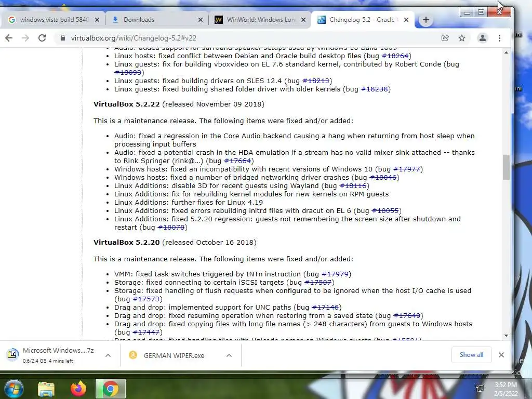Open bug #17573 link

tap(146, 299)
